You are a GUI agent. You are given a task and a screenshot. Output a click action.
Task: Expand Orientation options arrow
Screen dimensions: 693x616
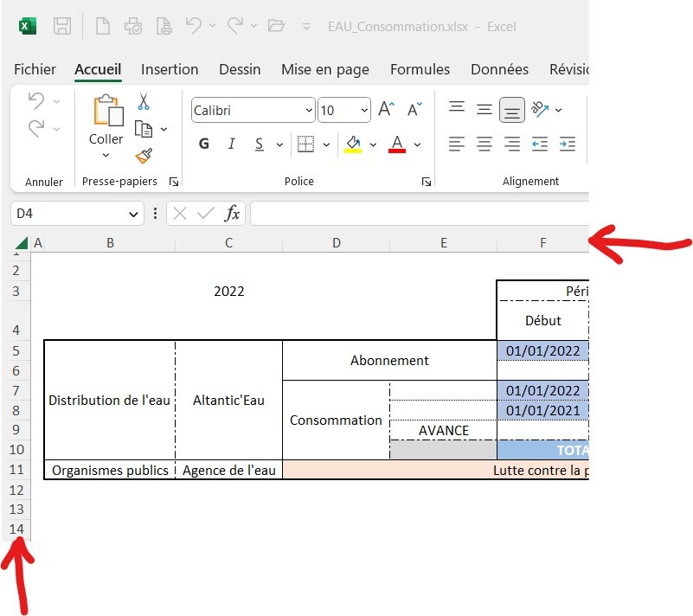coord(559,110)
